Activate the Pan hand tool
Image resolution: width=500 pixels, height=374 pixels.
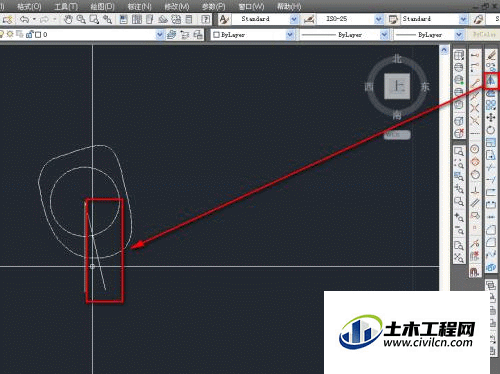point(68,19)
